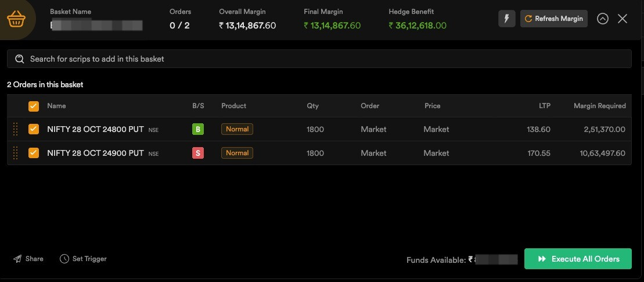This screenshot has height=282, width=644.
Task: Click drag handle of the 24900 PUT row
Action: click(x=16, y=153)
